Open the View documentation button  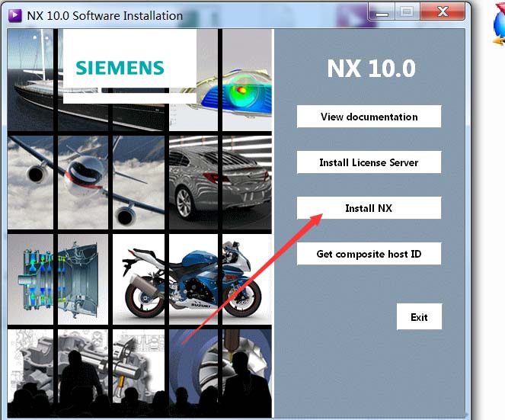(x=369, y=117)
